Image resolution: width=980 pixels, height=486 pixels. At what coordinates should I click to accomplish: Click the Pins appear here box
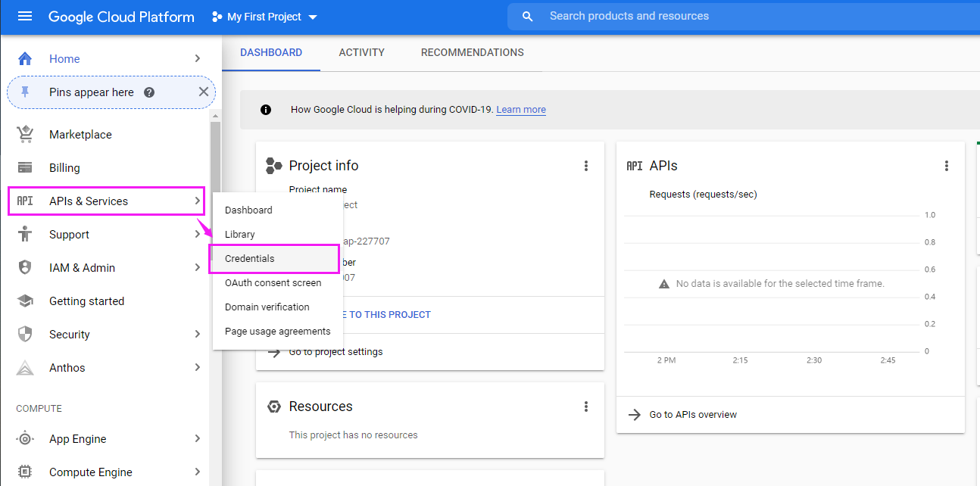[111, 92]
